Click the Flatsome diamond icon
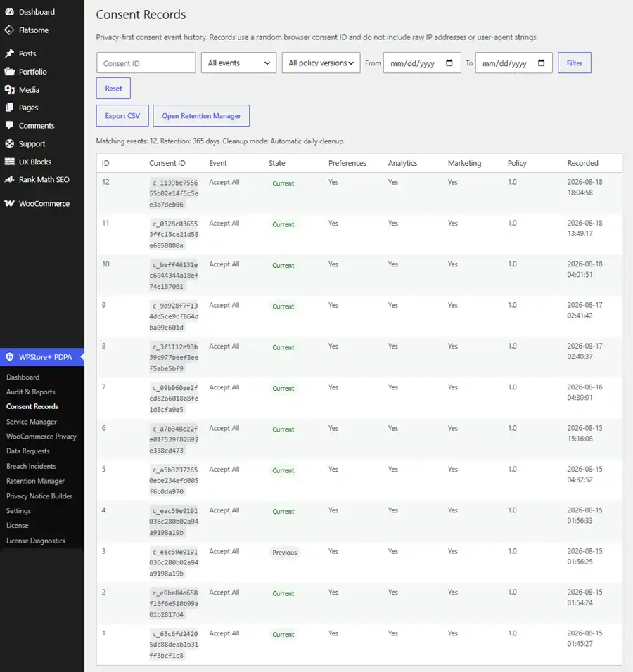 (x=9, y=30)
